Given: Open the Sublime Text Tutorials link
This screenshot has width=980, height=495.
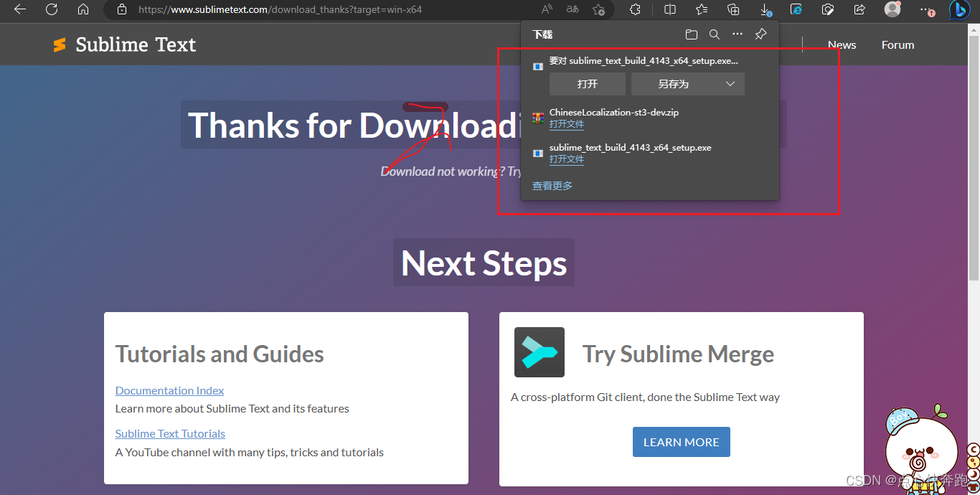Looking at the screenshot, I should pos(171,433).
